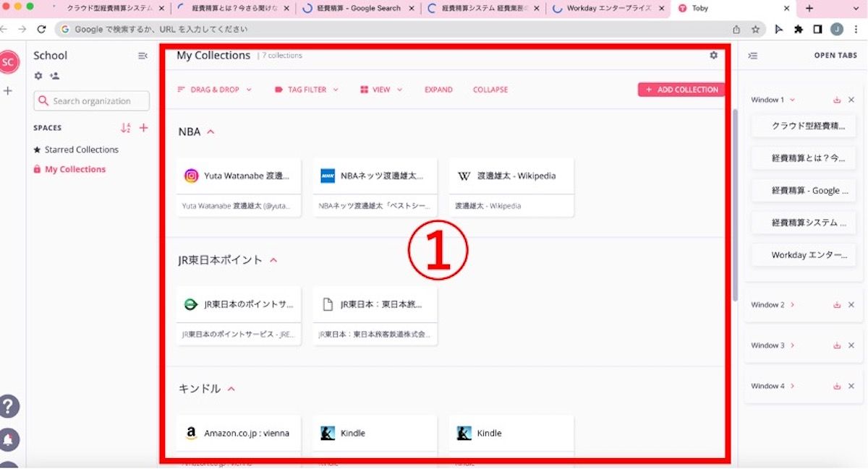The height and width of the screenshot is (469, 868).
Task: Bookmark this page with the star icon
Action: pos(756,30)
